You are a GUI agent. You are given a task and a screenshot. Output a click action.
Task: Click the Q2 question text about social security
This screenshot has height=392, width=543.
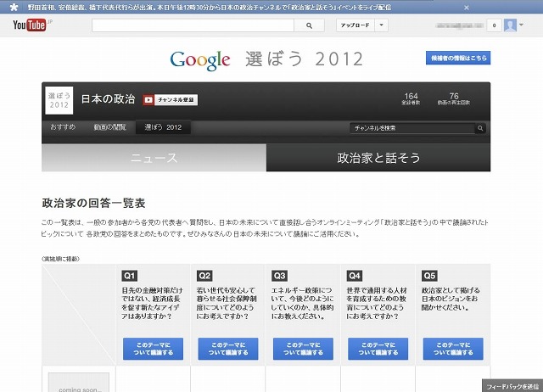(x=227, y=304)
